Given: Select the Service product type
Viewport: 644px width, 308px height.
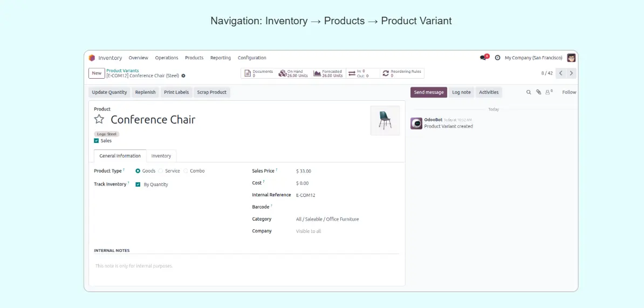Looking at the screenshot, I should (161, 171).
